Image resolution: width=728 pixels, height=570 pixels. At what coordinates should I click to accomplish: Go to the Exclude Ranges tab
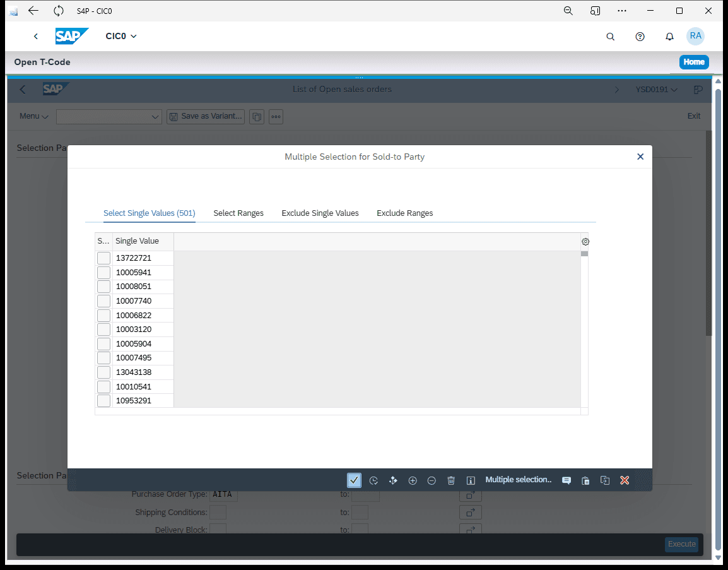pos(405,213)
